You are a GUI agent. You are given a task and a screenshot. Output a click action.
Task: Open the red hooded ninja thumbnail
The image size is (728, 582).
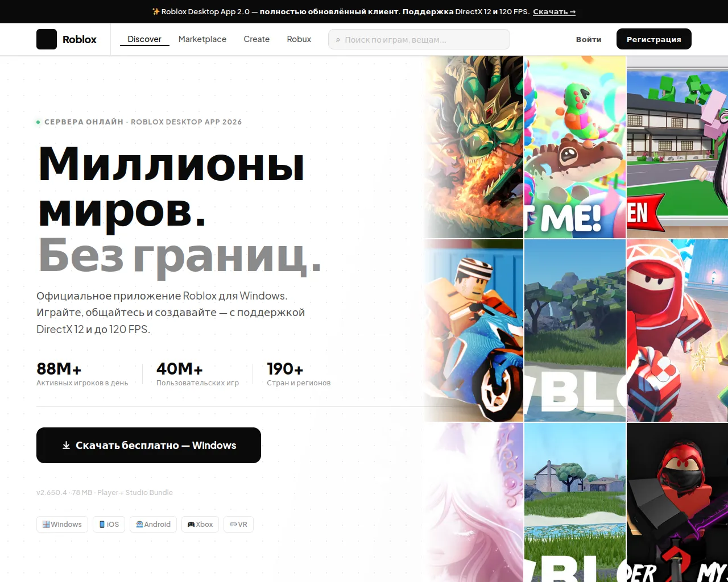(x=677, y=330)
